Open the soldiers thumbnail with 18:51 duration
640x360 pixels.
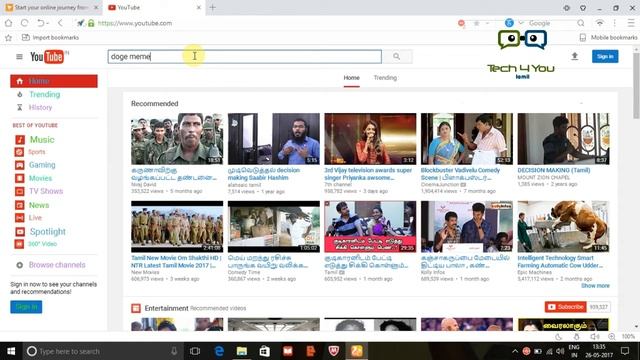[x=177, y=139]
